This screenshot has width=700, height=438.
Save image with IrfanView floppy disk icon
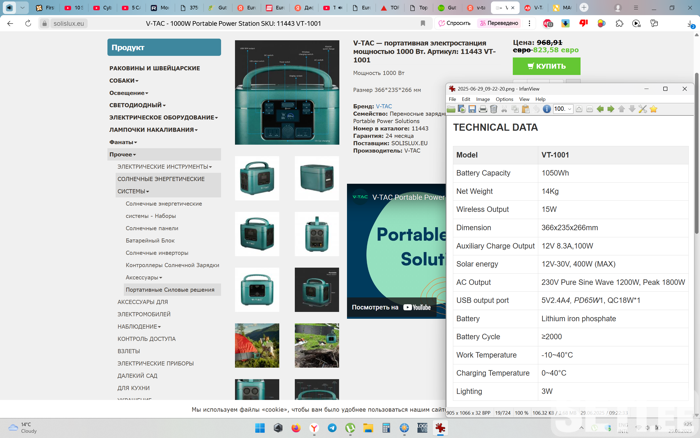(472, 109)
